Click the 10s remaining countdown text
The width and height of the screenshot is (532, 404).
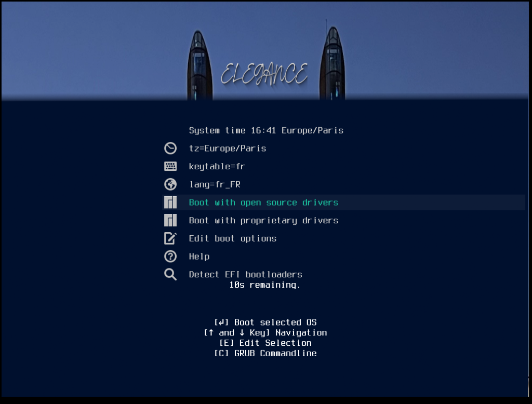pos(265,285)
